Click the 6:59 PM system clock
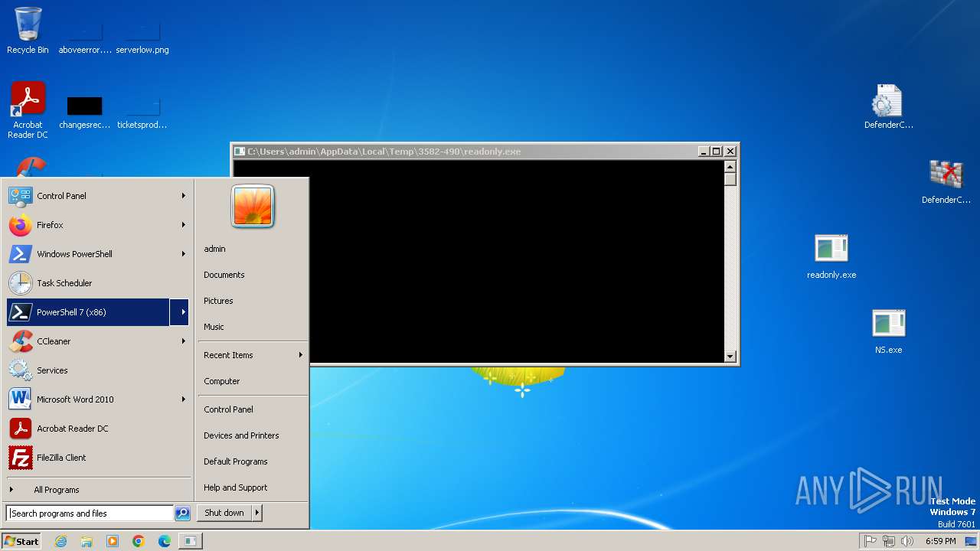Screen dimensions: 980x551 pyautogui.click(x=940, y=541)
